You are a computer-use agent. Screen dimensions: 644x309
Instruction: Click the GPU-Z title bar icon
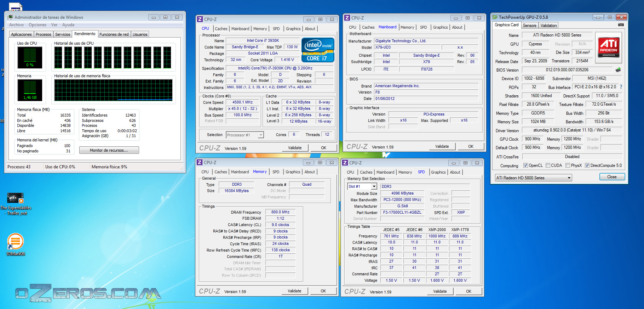(x=494, y=17)
